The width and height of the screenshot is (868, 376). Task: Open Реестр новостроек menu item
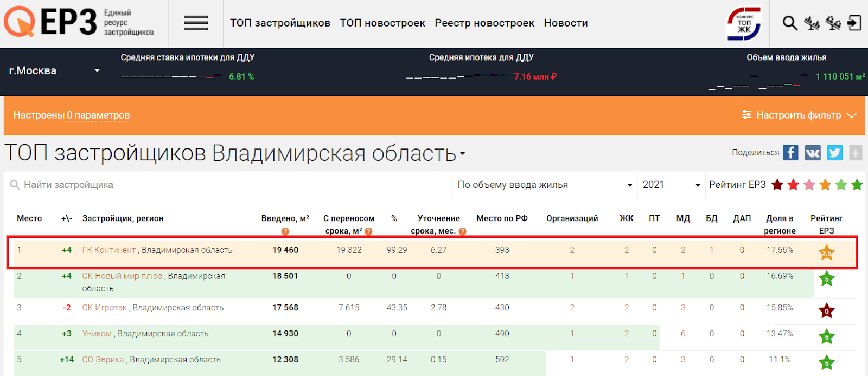tap(484, 23)
